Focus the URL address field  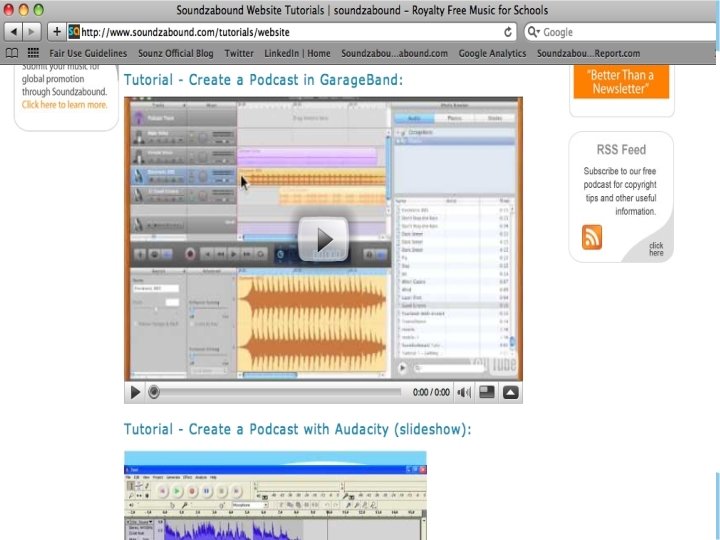[291, 32]
